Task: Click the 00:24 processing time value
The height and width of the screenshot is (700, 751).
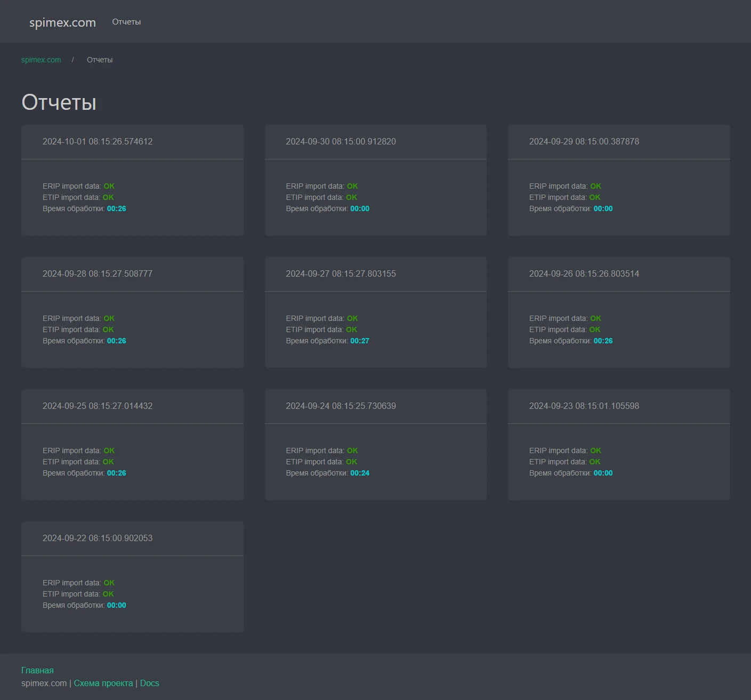Action: coord(360,473)
